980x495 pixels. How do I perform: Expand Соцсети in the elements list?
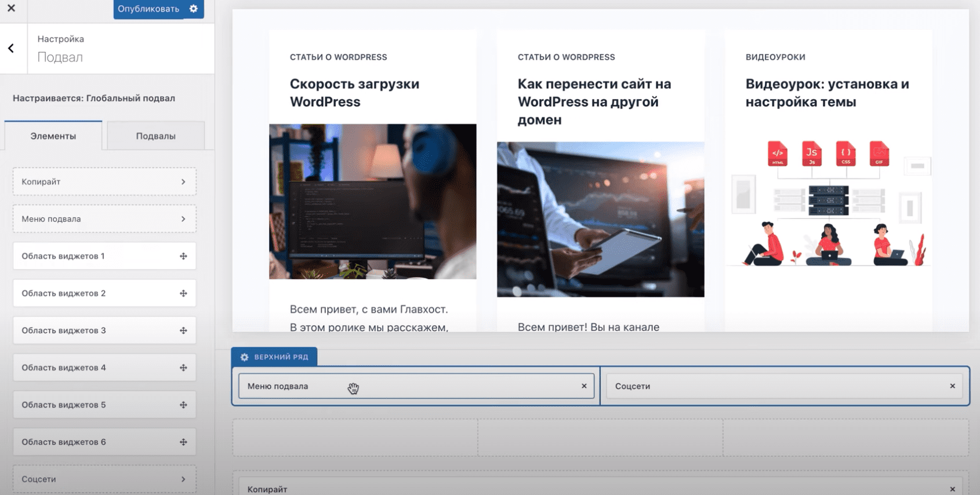[183, 479]
